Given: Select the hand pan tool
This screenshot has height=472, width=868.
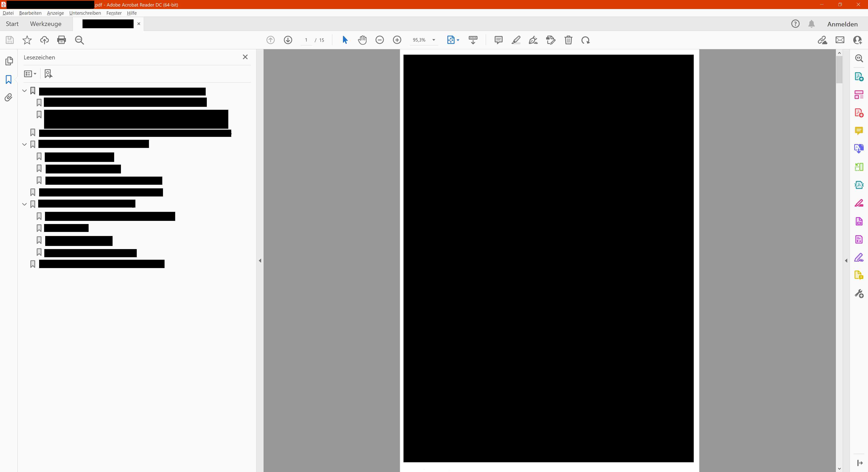Looking at the screenshot, I should (362, 40).
